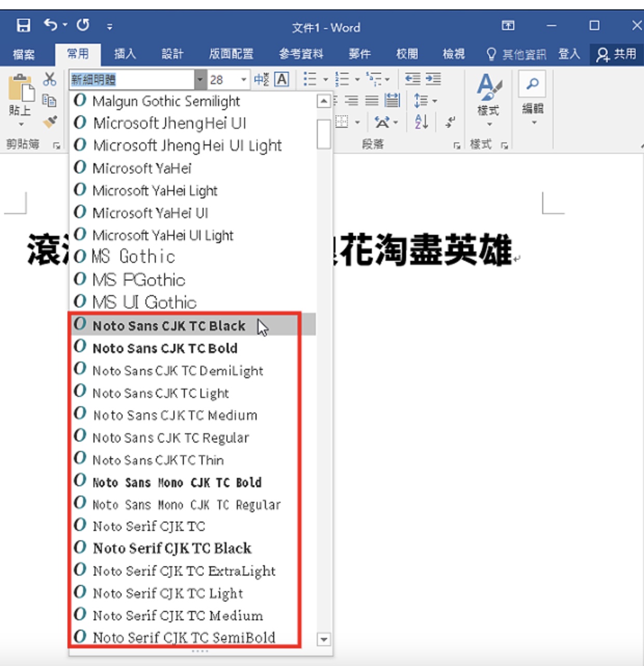The image size is (644, 666).
Task: Click the phonetic guide 中 icon
Action: coord(261,79)
